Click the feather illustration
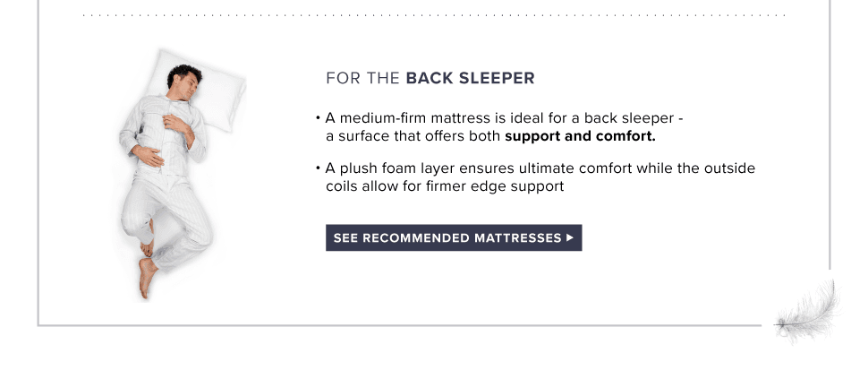 tap(809, 310)
